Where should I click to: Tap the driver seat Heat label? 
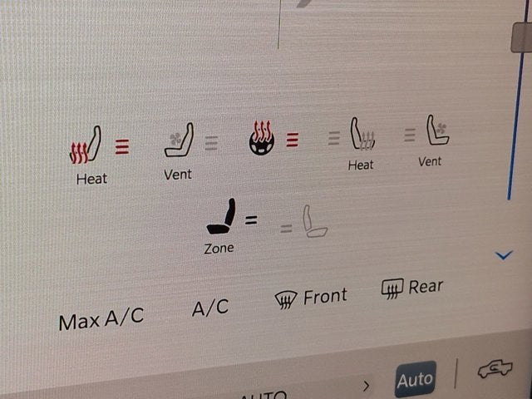91,179
